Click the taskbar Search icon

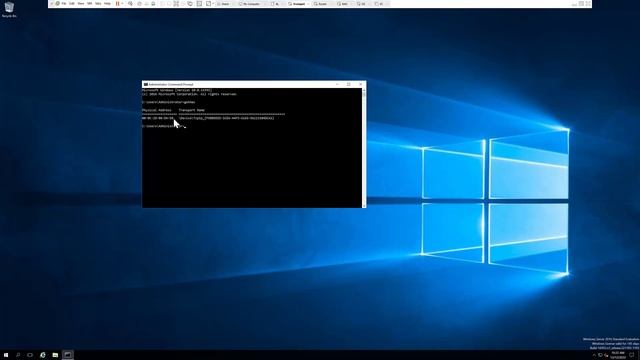click(x=18, y=355)
